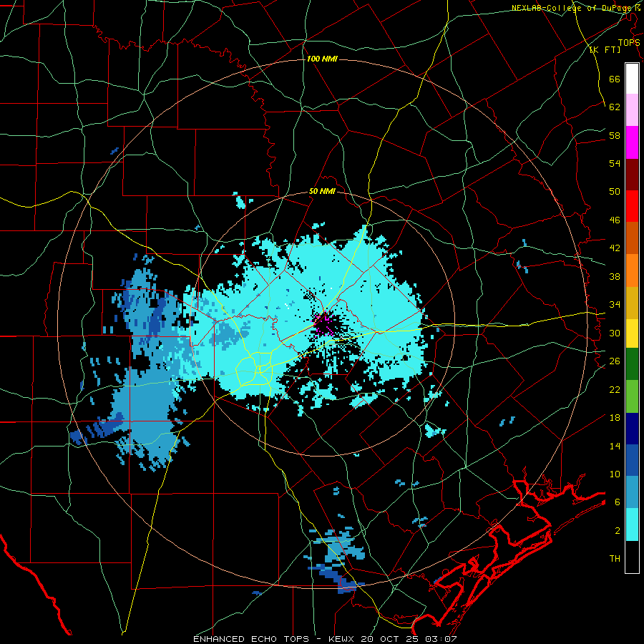Click the medium blue legend swatch
Screen dimensions: 644x644
click(632, 460)
